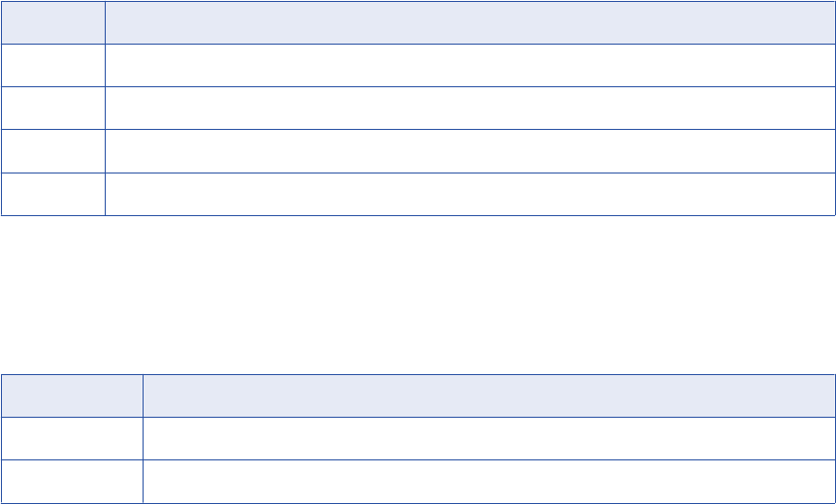Select last body row wide cell, upper table
Image resolution: width=836 pixels, height=504 pixels.
(469, 193)
